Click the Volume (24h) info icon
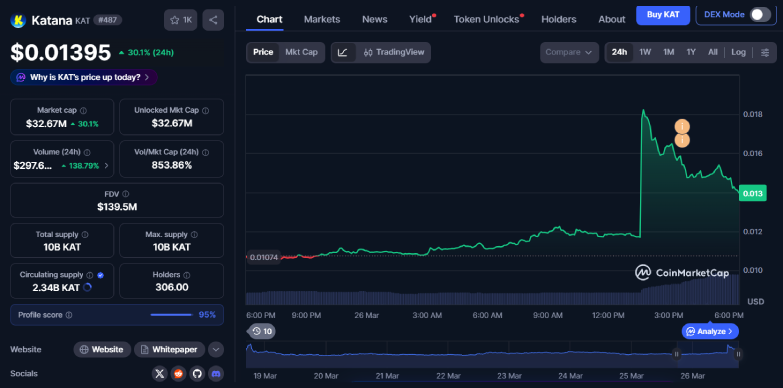Image resolution: width=783 pixels, height=388 pixels. pyautogui.click(x=87, y=152)
